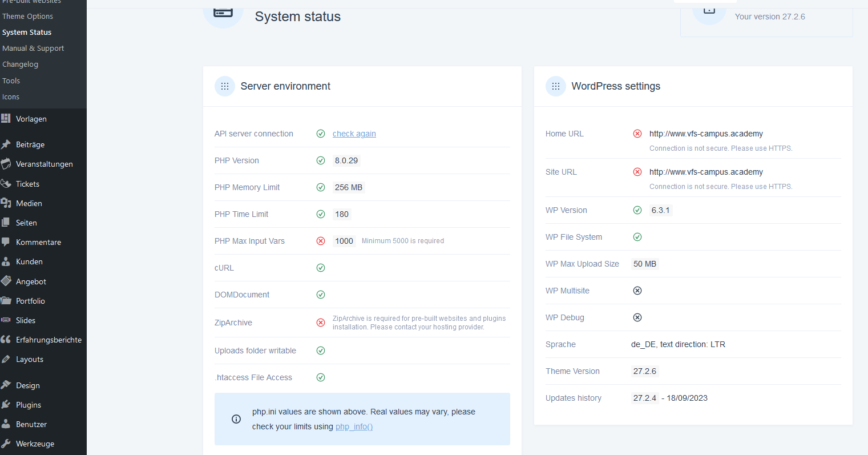
Task: Click the Tickets sidebar icon
Action: 6,184
